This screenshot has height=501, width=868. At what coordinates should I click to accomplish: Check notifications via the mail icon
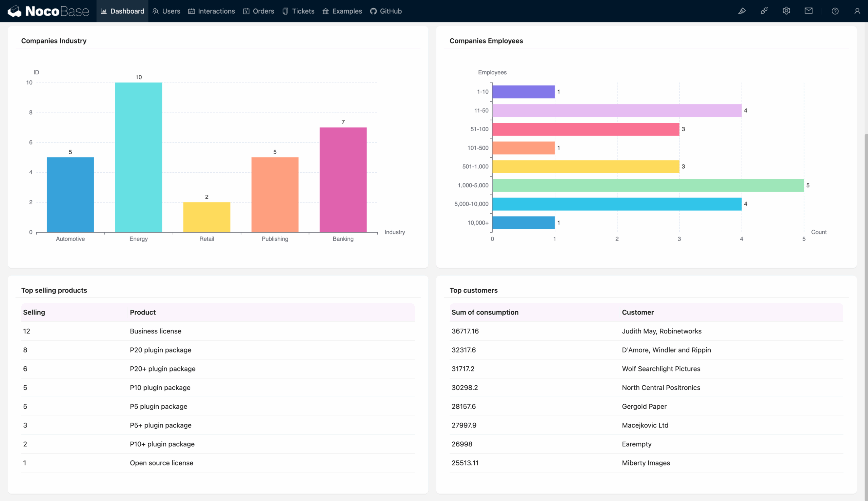click(808, 11)
